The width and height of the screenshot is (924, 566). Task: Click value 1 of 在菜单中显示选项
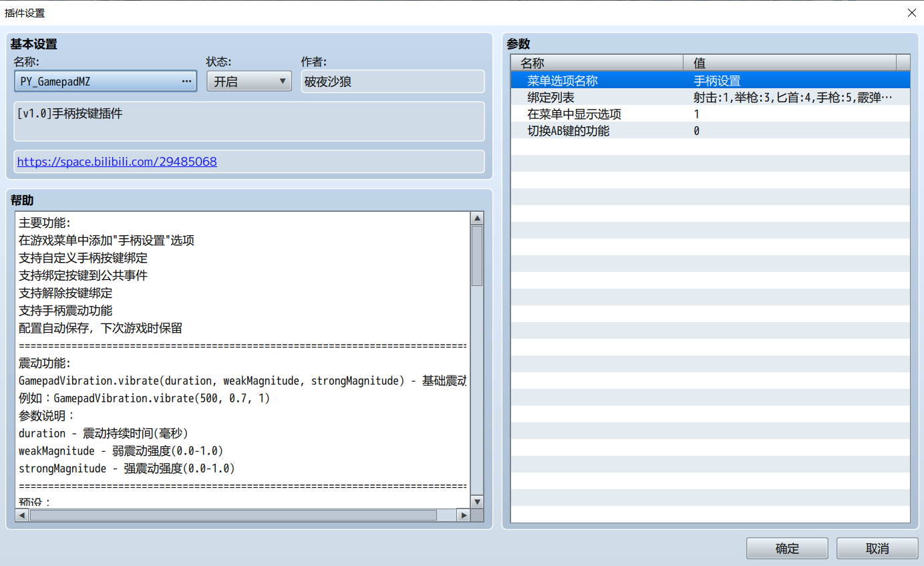pyautogui.click(x=697, y=114)
